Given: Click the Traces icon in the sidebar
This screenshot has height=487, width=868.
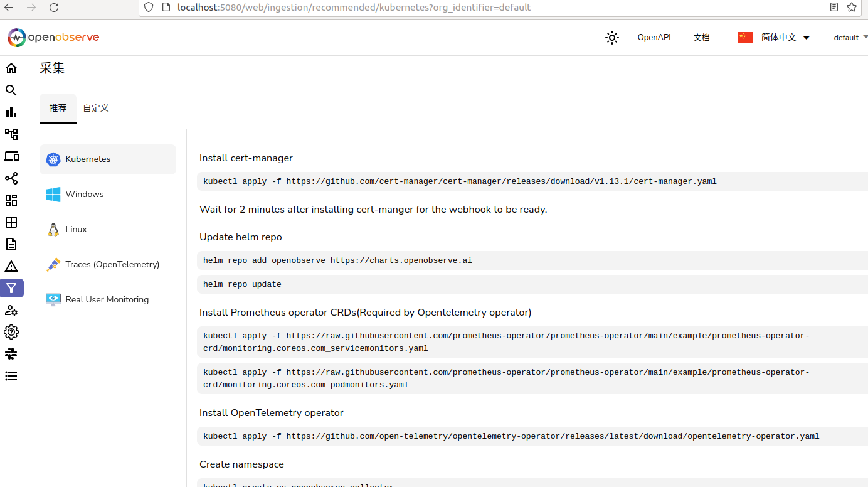Looking at the screenshot, I should [x=11, y=134].
